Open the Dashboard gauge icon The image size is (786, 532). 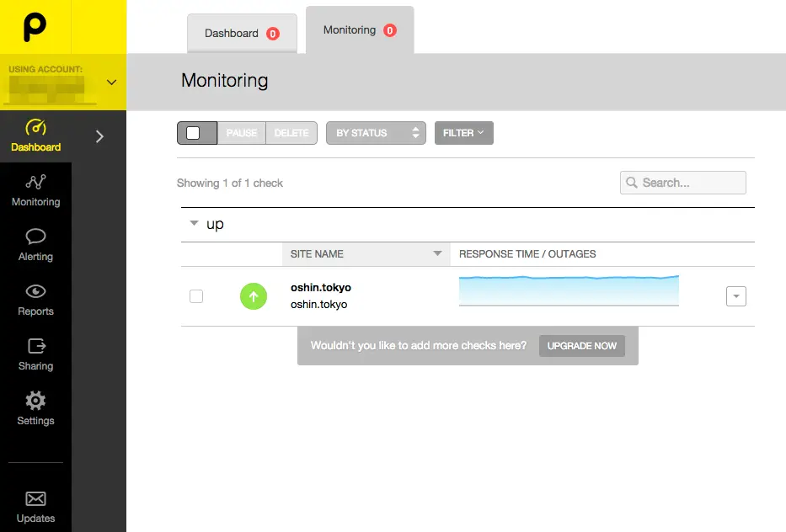coord(35,128)
